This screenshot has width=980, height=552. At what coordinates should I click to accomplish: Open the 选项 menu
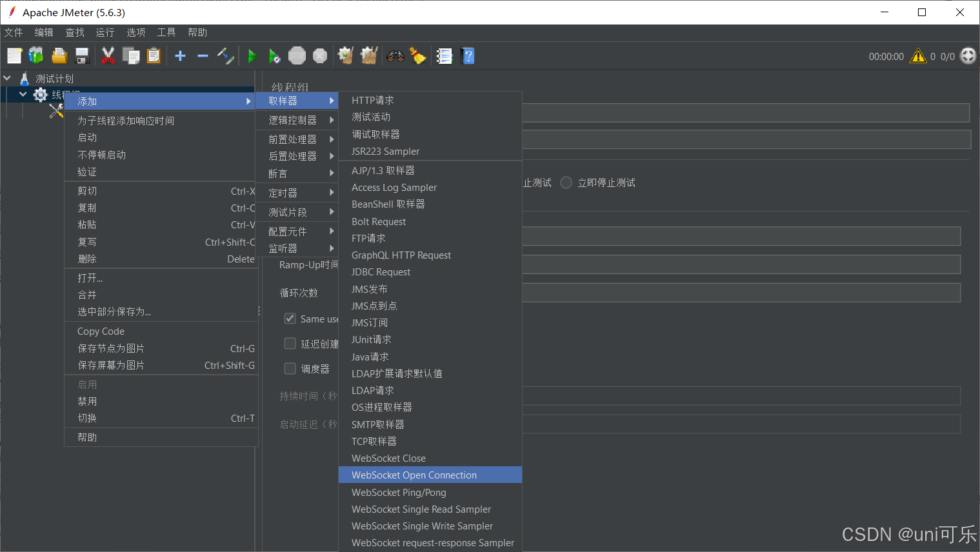coord(136,32)
